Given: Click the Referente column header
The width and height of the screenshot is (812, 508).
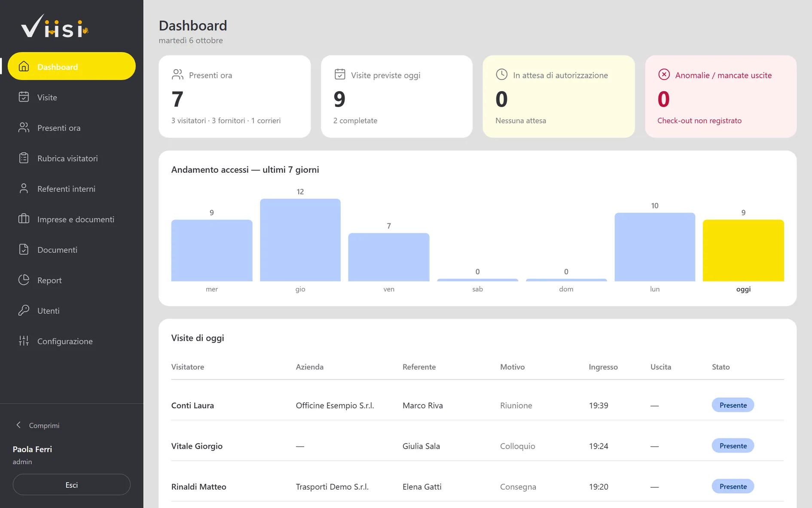Looking at the screenshot, I should (419, 367).
